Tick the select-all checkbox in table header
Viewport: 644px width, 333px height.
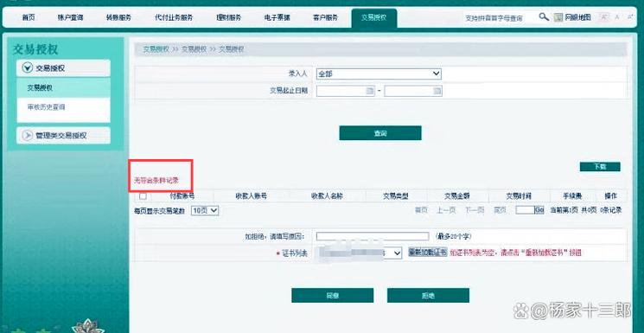coord(143,196)
